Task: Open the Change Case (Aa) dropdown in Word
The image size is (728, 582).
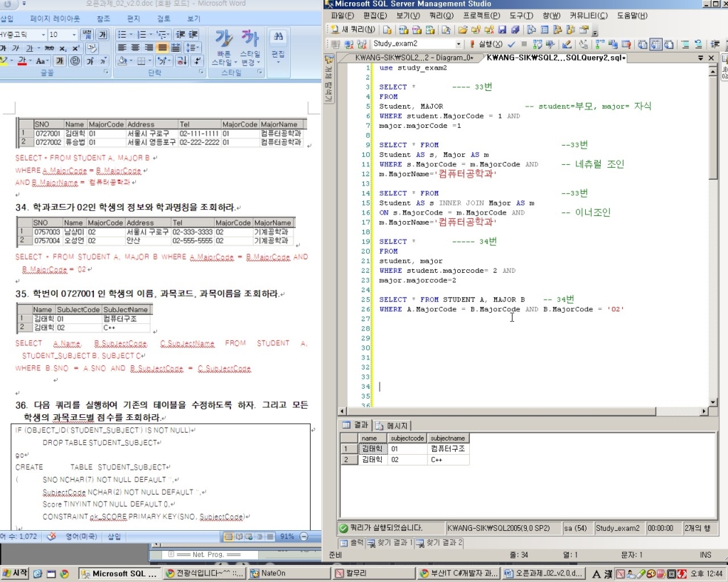Action: pyautogui.click(x=41, y=61)
